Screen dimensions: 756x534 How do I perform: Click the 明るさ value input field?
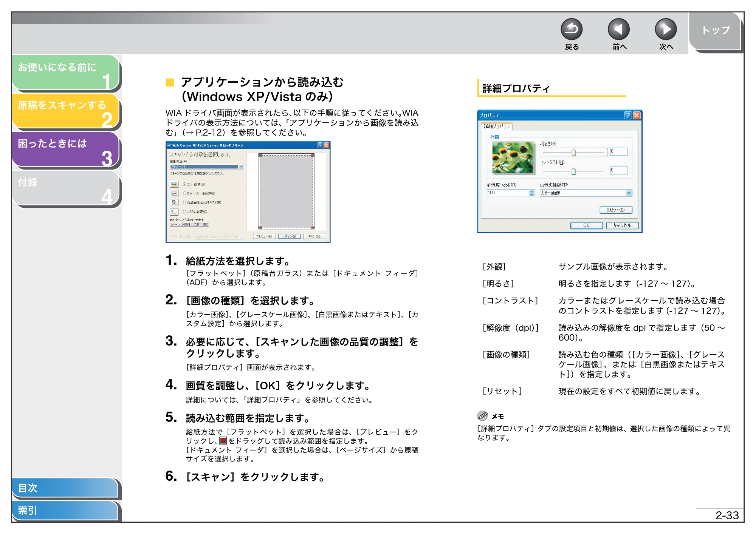tap(619, 151)
